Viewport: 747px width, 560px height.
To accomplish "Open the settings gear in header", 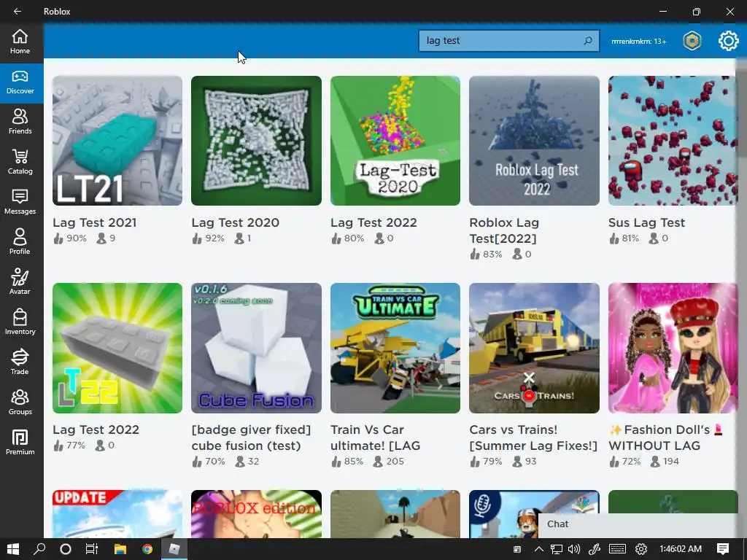I will [728, 41].
